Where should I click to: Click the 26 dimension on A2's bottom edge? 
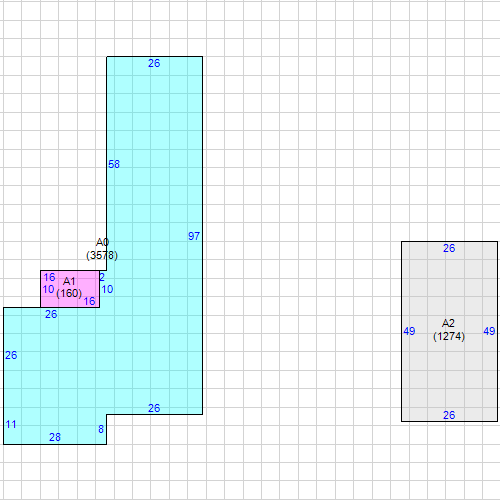click(449, 415)
